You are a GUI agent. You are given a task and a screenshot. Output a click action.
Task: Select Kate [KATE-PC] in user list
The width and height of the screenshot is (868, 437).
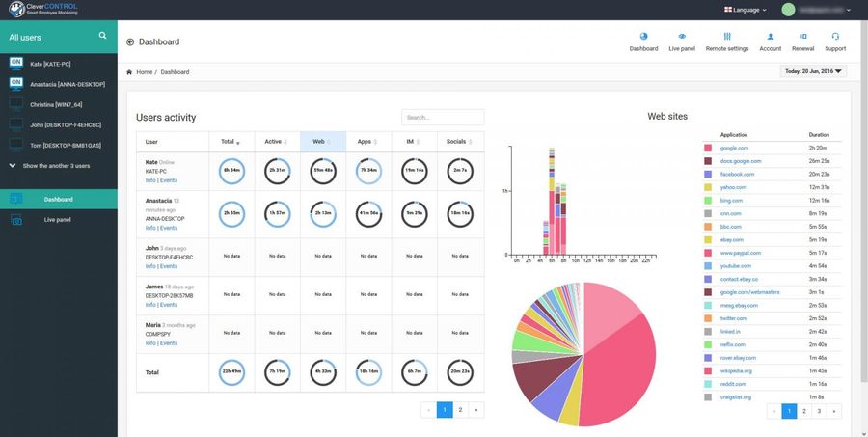click(50, 65)
